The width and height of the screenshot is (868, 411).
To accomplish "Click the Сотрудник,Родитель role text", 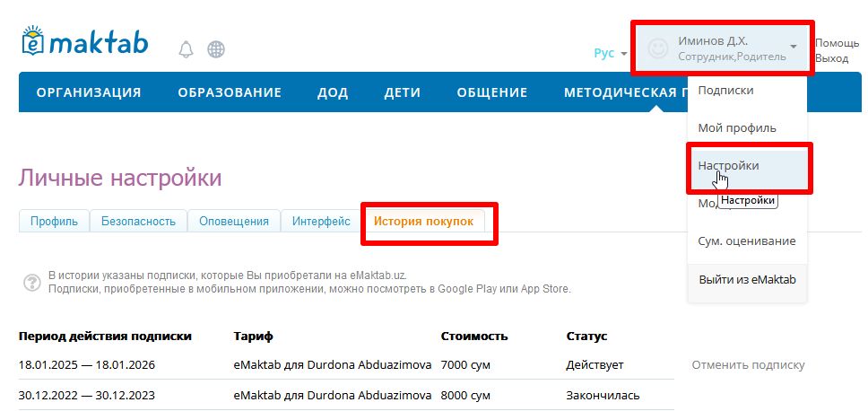I will [732, 57].
